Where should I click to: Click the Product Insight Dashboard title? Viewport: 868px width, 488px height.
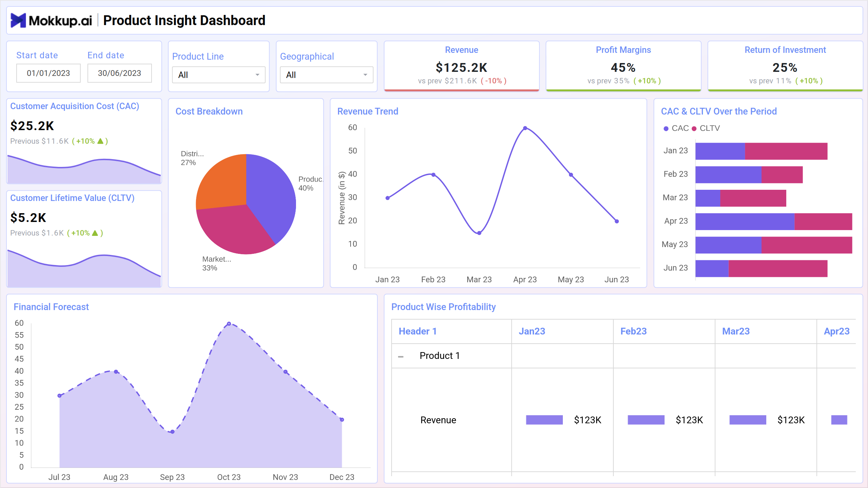coord(184,20)
